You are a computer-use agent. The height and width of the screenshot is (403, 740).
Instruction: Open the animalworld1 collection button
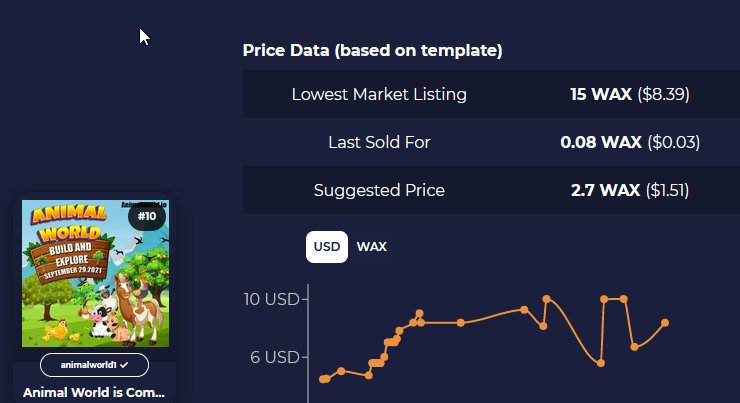coord(94,365)
